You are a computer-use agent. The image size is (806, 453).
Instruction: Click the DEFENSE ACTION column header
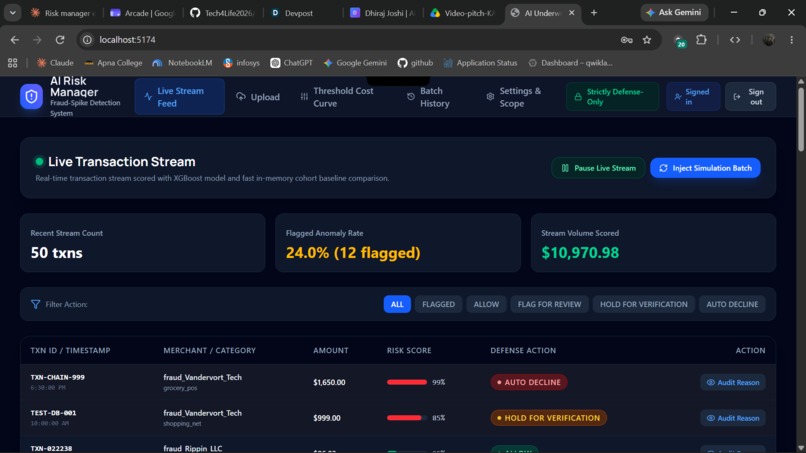523,351
